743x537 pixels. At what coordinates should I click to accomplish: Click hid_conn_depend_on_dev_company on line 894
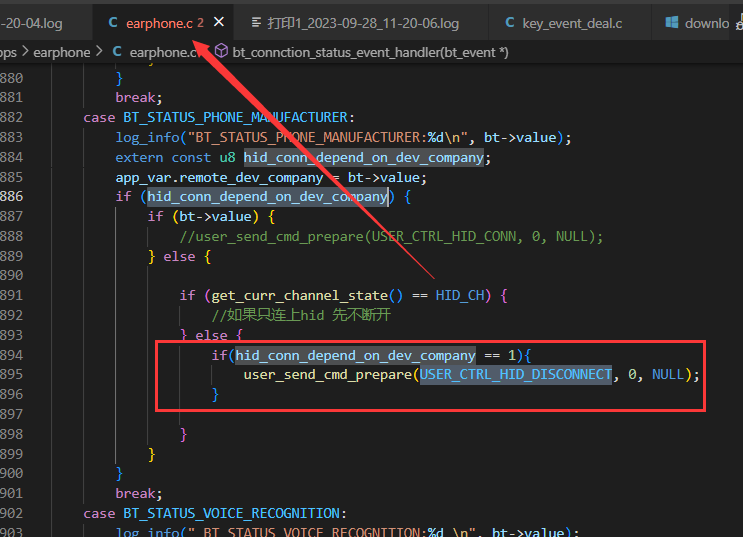tap(355, 355)
